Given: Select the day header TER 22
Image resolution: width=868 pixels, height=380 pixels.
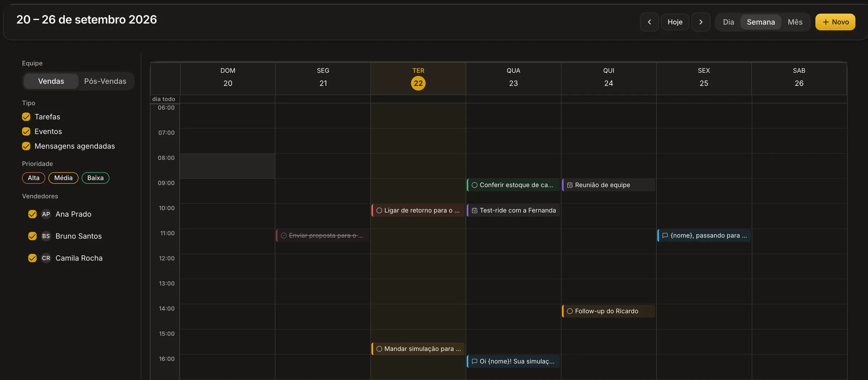Looking at the screenshot, I should click(x=418, y=78).
